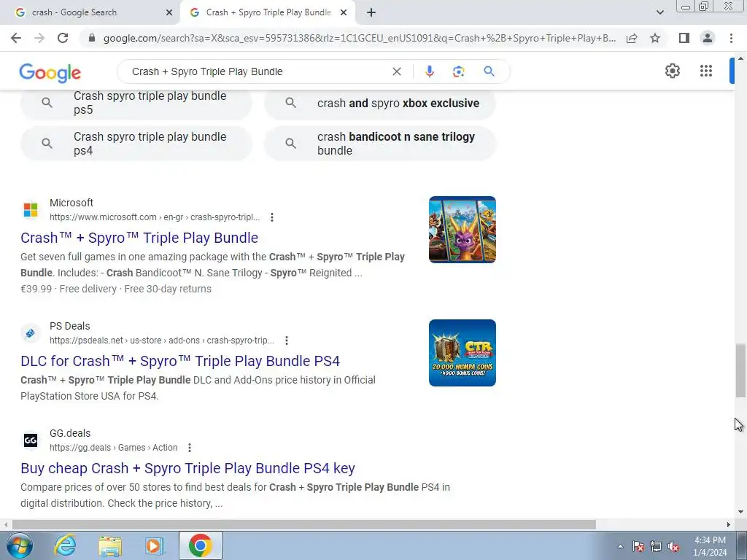Click the gg.deals result URL

tap(113, 448)
